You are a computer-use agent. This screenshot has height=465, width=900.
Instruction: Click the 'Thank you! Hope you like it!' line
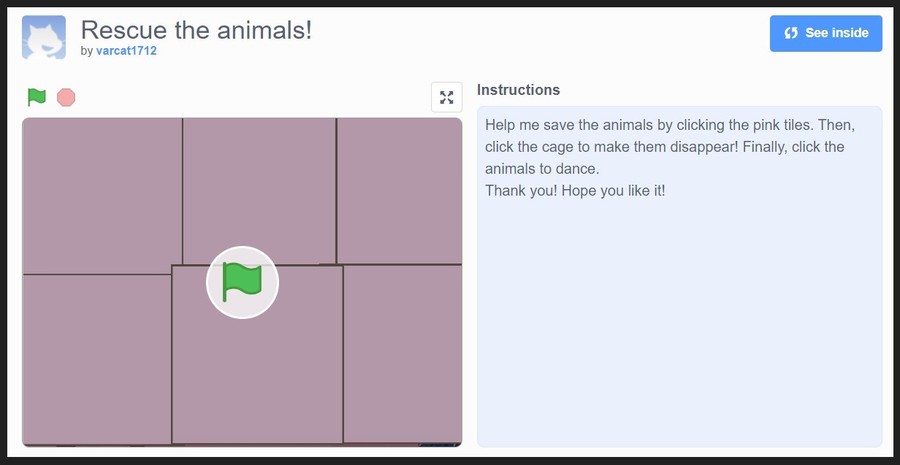click(575, 191)
